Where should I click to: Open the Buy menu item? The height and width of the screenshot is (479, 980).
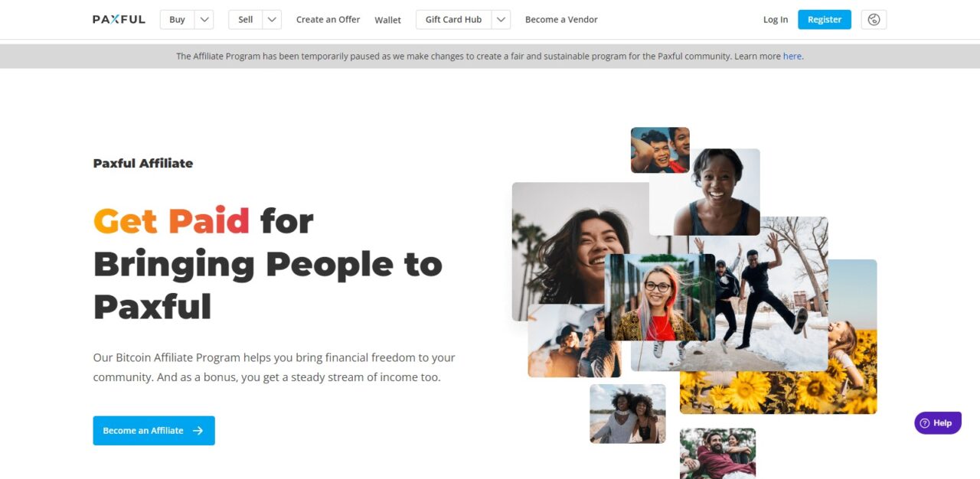coord(177,19)
